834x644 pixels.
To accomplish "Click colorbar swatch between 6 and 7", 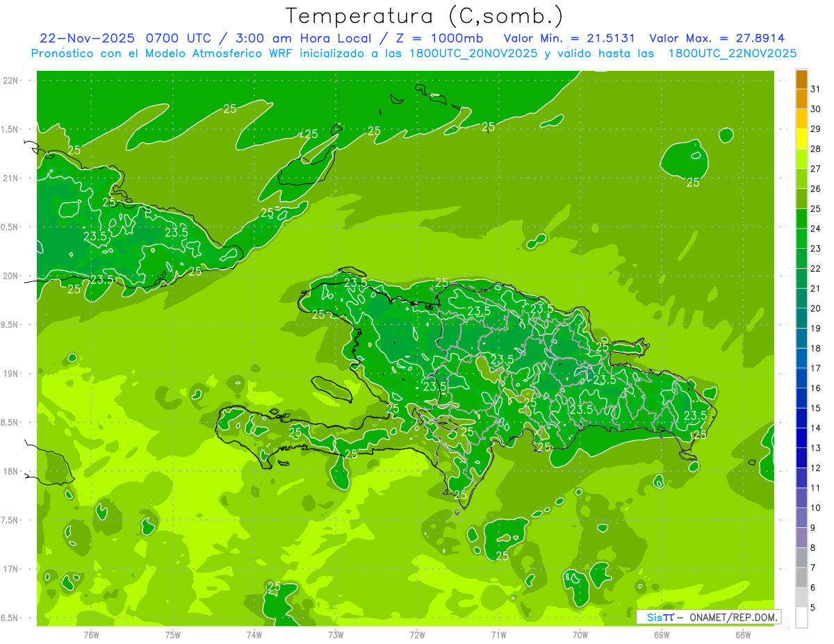I will pos(801,577).
